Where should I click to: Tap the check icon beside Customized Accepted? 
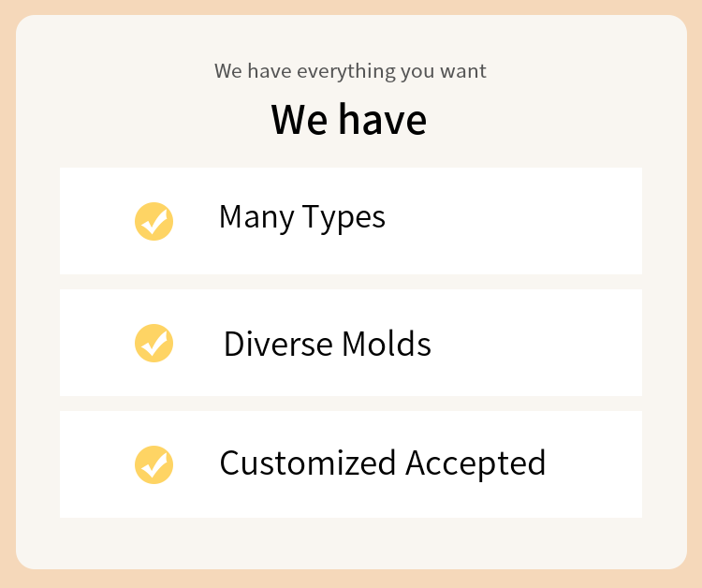[x=154, y=464]
